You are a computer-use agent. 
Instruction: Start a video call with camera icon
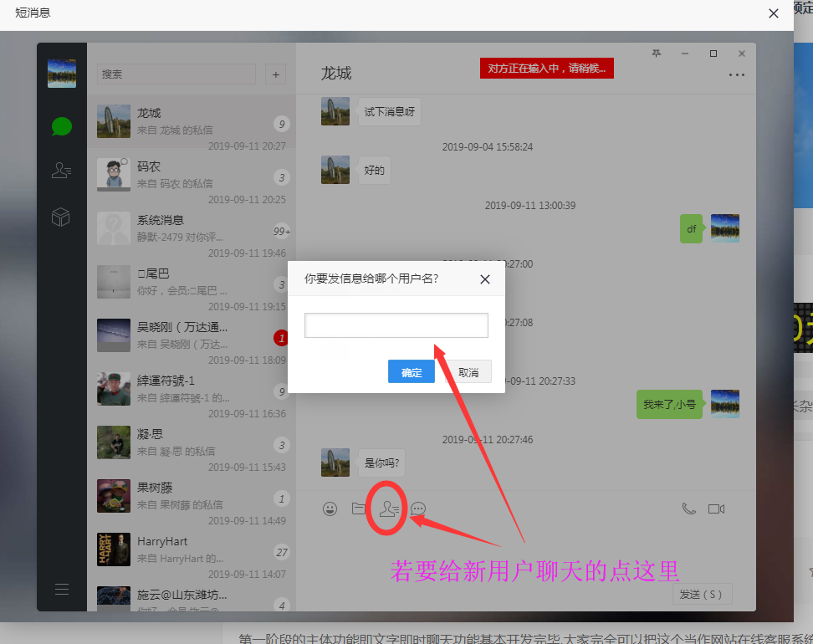click(x=716, y=509)
